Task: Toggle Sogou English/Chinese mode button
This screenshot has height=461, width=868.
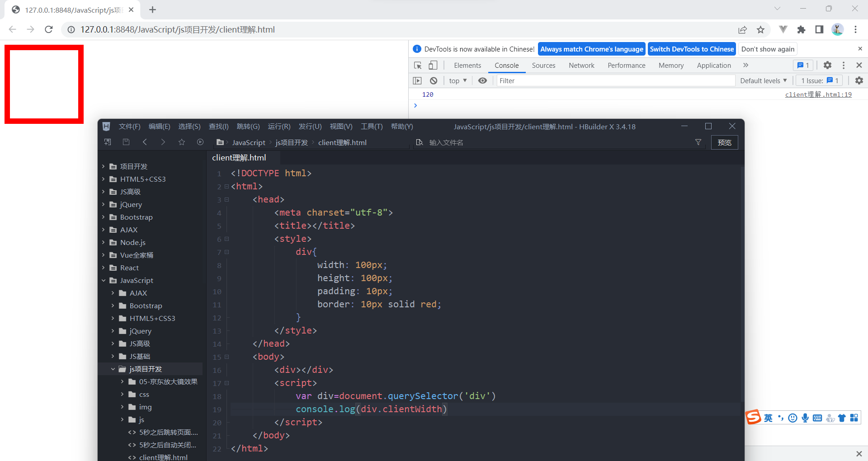Action: coord(768,418)
